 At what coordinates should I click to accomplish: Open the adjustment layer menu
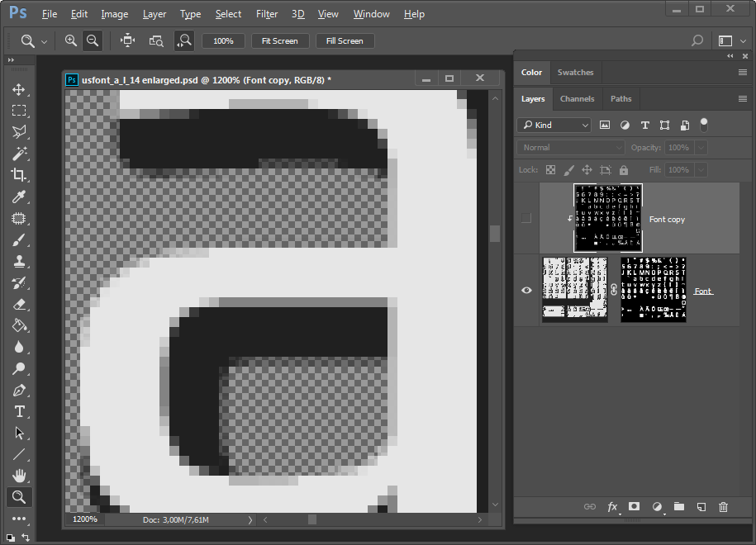(658, 506)
